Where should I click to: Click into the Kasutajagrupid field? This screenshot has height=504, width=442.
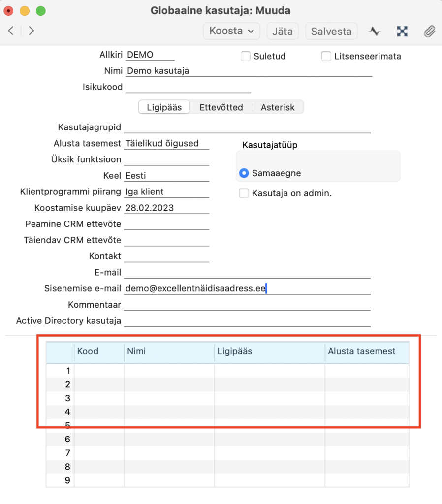247,127
